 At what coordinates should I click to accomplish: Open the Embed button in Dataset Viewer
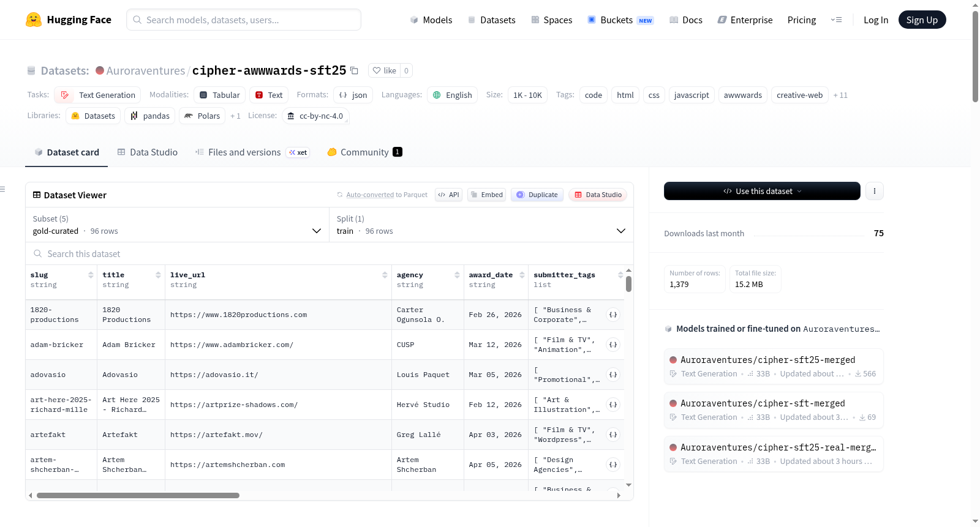click(x=486, y=195)
